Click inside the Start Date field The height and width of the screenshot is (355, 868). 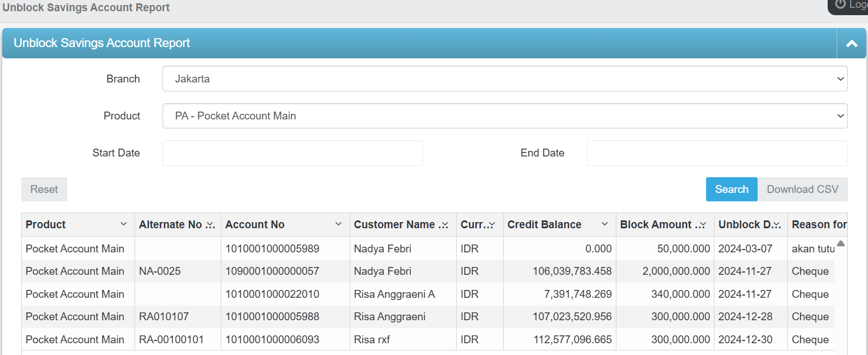click(292, 153)
